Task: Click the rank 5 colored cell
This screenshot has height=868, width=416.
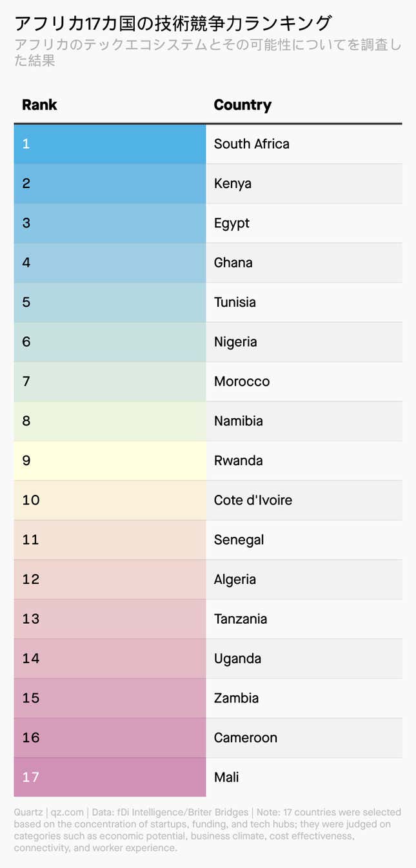Action: point(110,302)
